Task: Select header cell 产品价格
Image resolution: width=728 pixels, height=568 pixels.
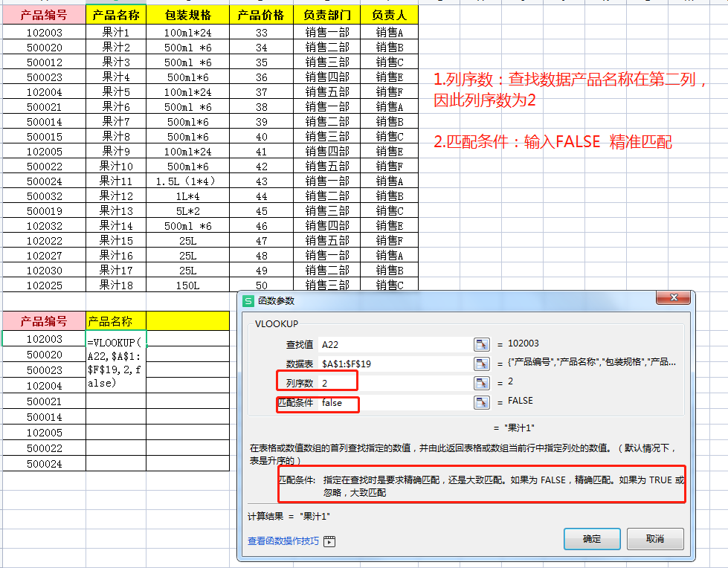Action: [262, 15]
